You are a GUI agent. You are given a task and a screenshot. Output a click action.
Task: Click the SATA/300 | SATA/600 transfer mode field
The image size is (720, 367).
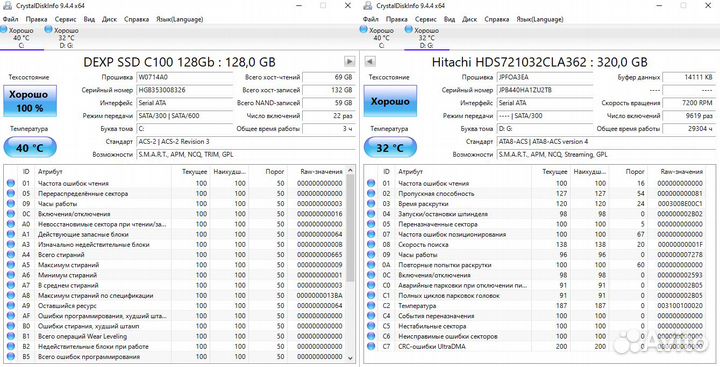(185, 116)
